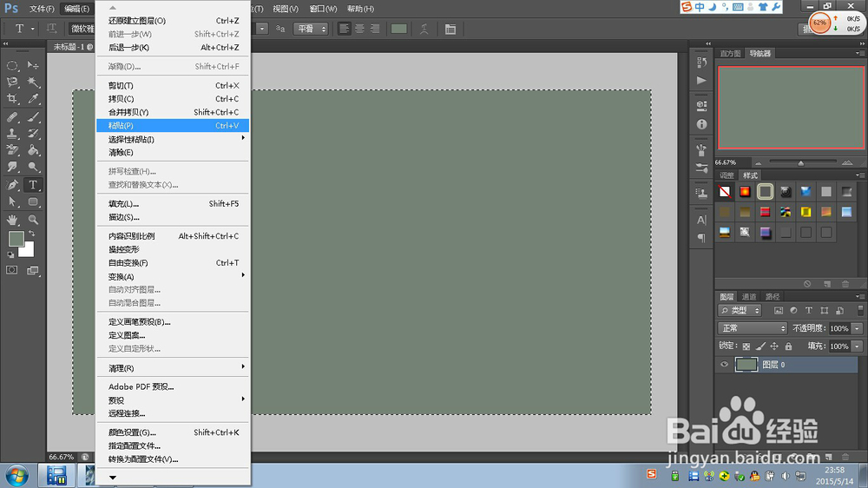Select the Horizontal Type tool
Viewport: 868px width, 488px height.
point(33,185)
